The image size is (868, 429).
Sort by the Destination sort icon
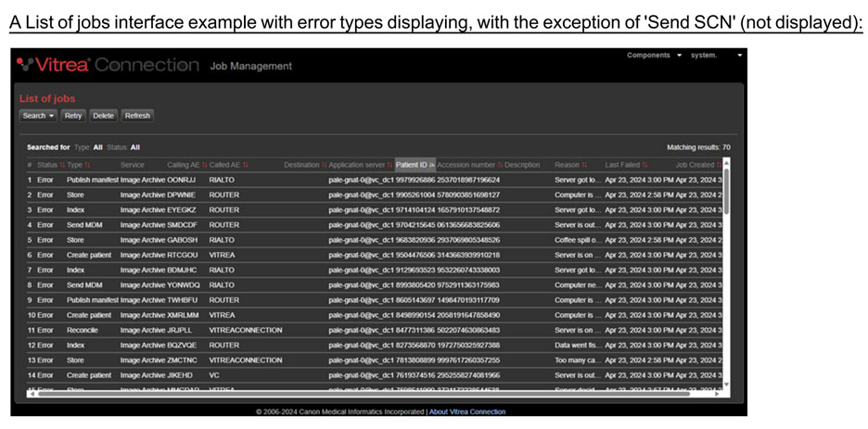click(325, 165)
